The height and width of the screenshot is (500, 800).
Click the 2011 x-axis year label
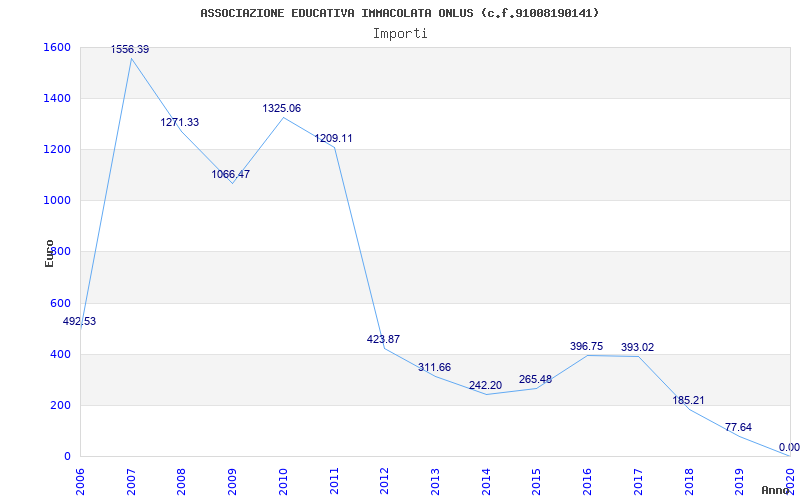(334, 481)
